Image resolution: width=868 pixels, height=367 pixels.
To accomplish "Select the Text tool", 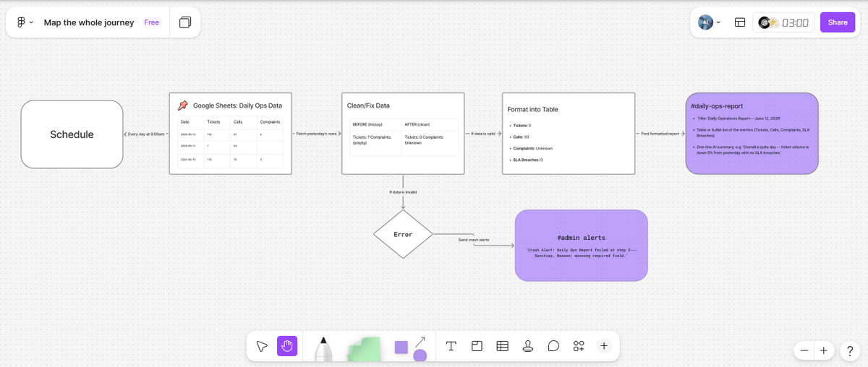I will [x=451, y=347].
